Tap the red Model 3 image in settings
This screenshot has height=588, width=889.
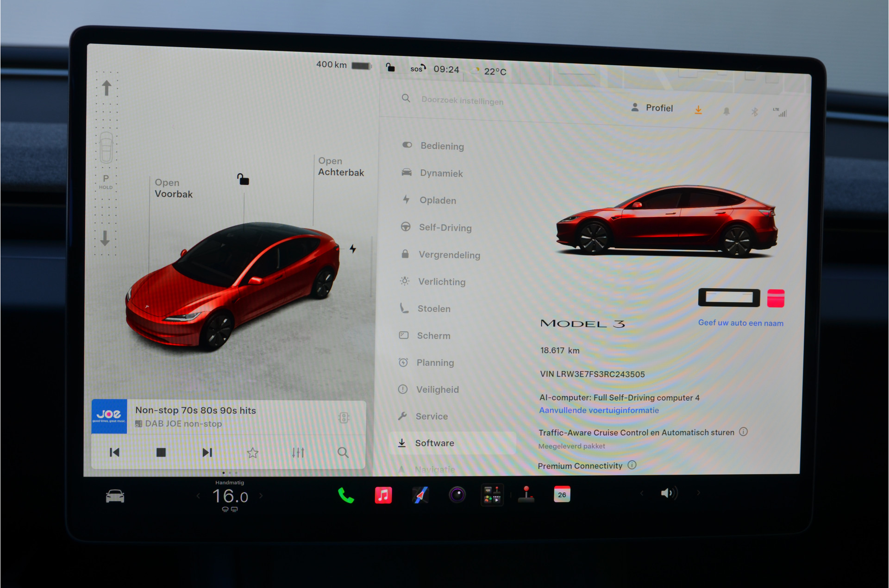(667, 221)
